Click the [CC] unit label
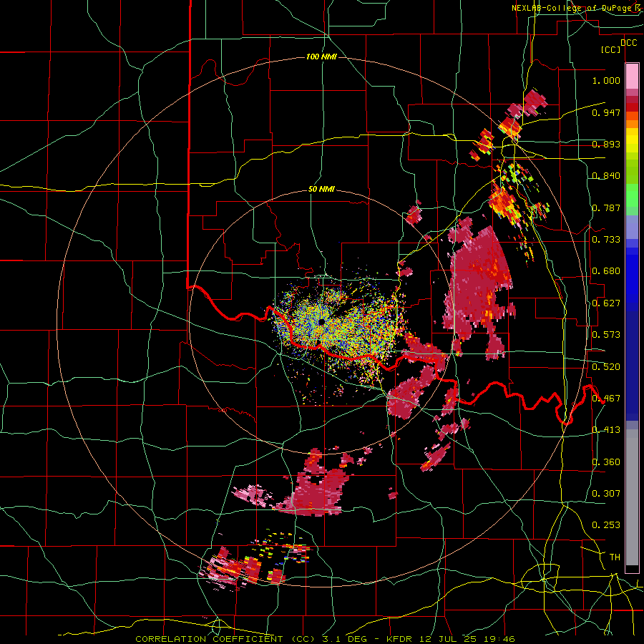 coord(610,49)
